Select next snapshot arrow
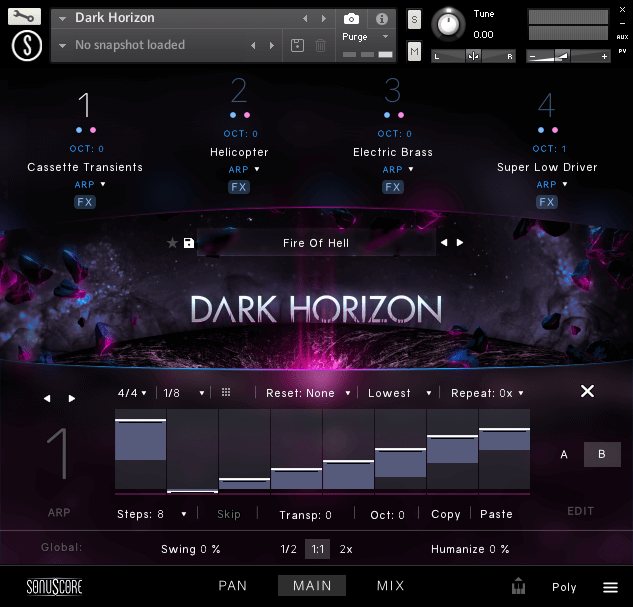 [x=272, y=45]
